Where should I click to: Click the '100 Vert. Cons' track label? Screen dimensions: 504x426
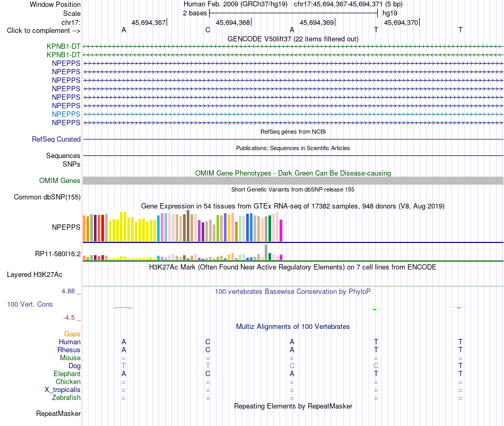tap(30, 304)
